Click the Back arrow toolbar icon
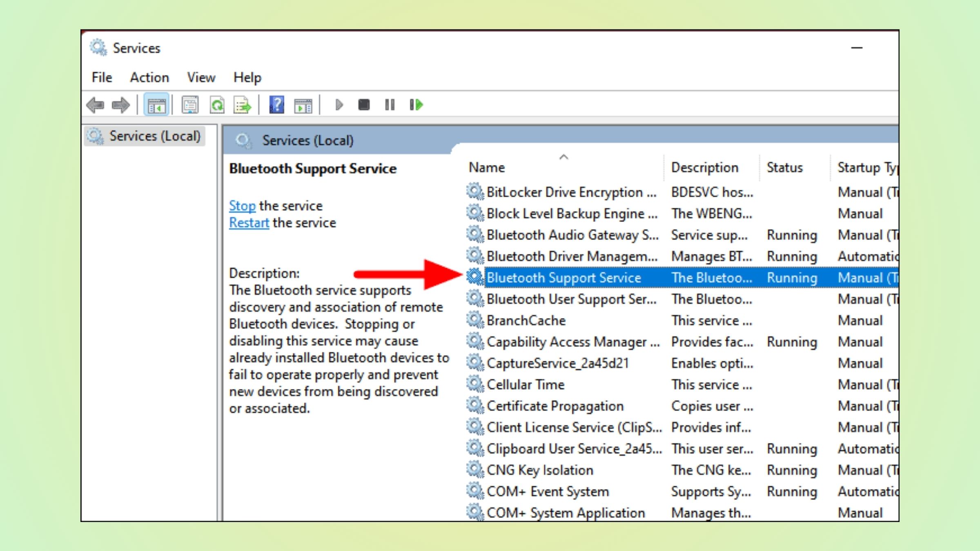980x551 pixels. [x=96, y=105]
